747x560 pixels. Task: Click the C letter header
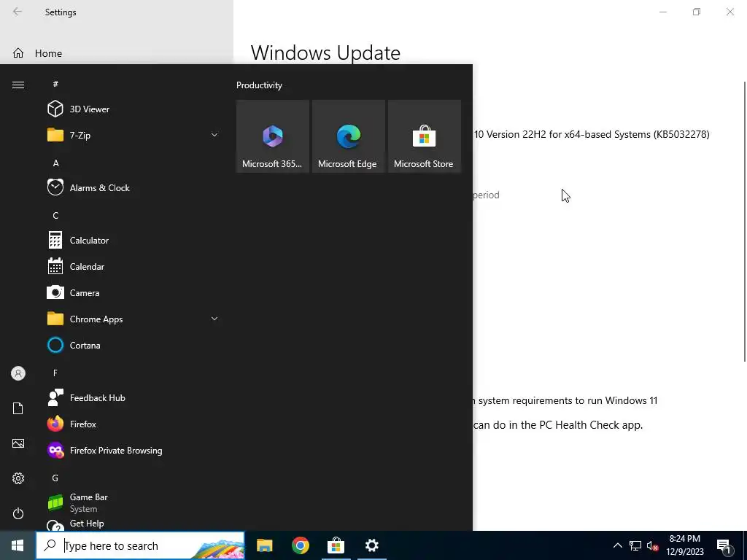(x=55, y=216)
